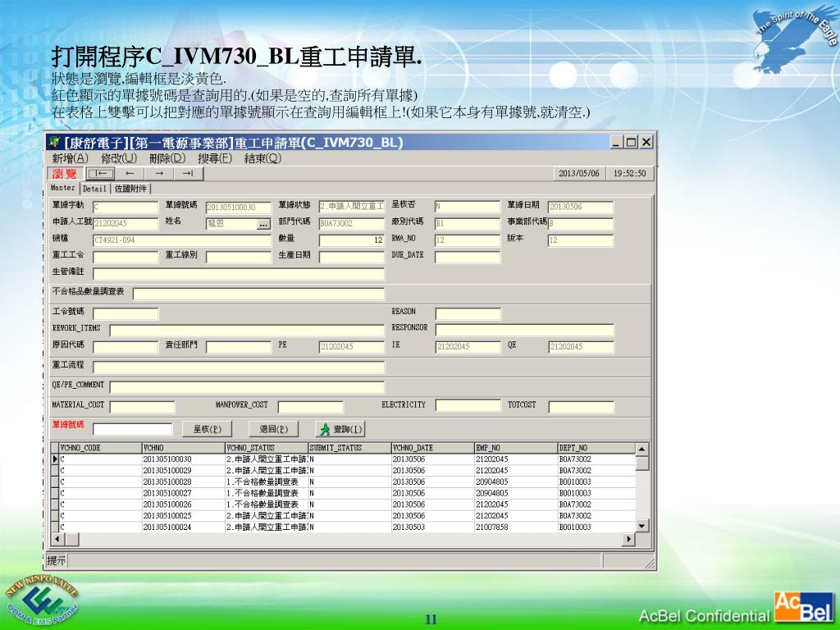The width and height of the screenshot is (840, 630).
Task: Click the SUBMIT_STATUS column header
Action: pyautogui.click(x=349, y=448)
